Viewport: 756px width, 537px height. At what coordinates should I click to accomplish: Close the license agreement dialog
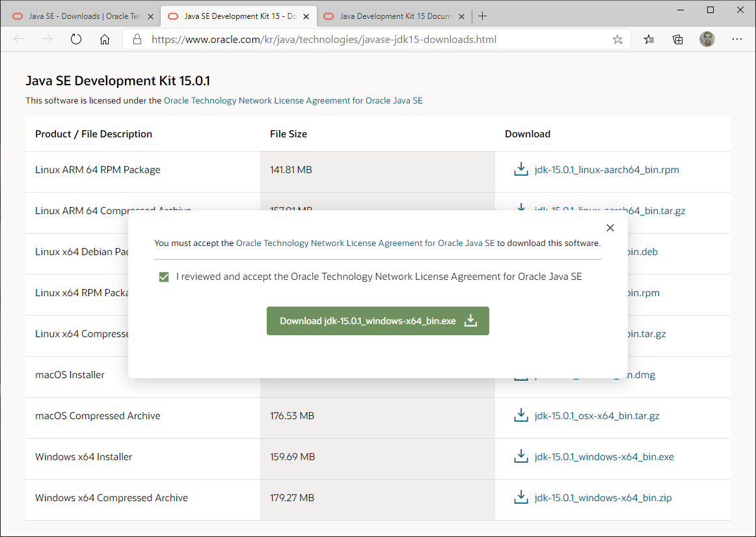(x=610, y=228)
